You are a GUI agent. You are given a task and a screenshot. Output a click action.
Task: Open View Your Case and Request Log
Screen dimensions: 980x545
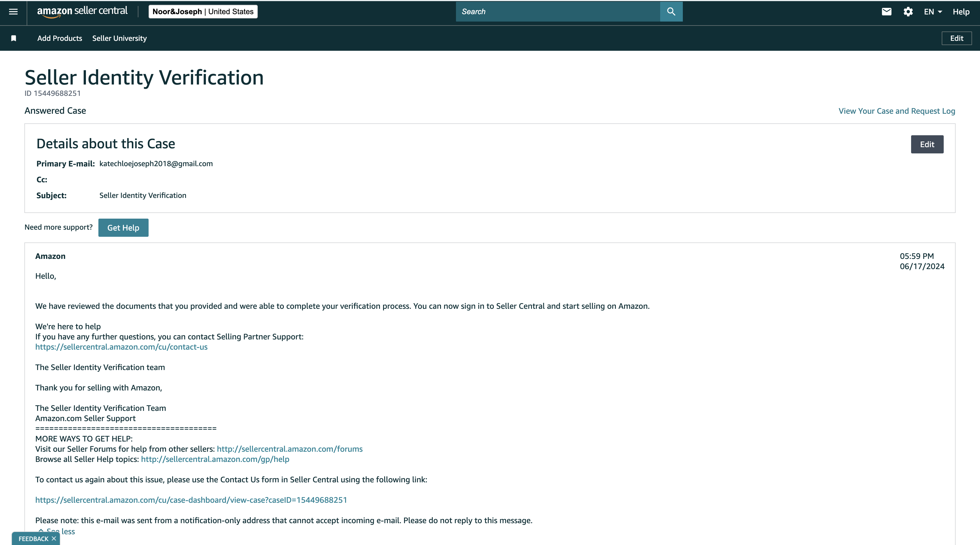pos(897,111)
